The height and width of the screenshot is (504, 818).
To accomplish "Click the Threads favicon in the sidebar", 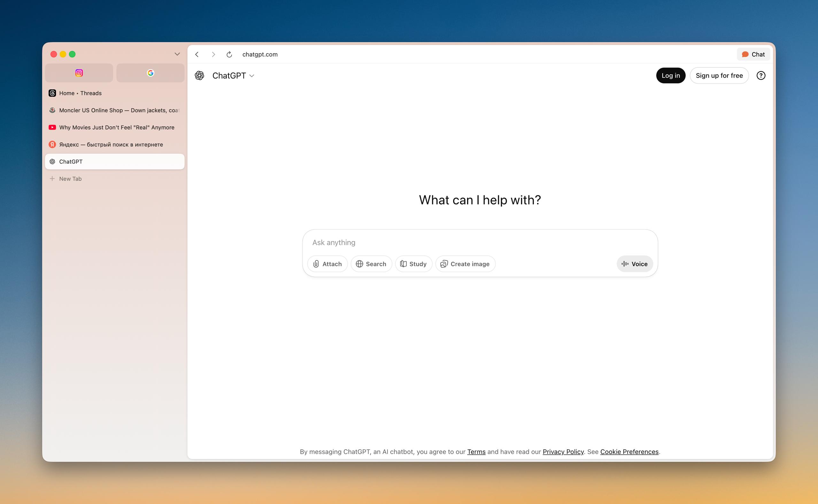I will 52,93.
